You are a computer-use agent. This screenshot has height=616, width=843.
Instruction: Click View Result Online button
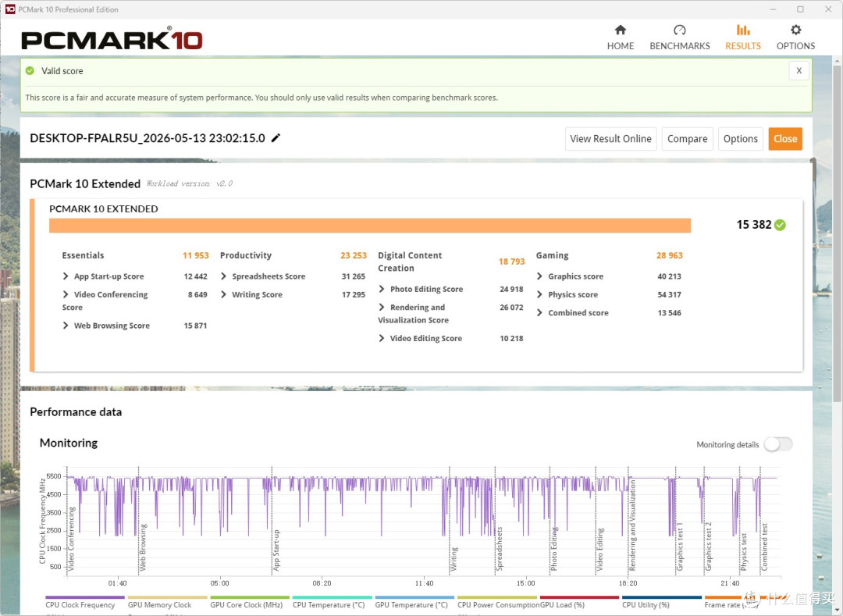coord(610,139)
